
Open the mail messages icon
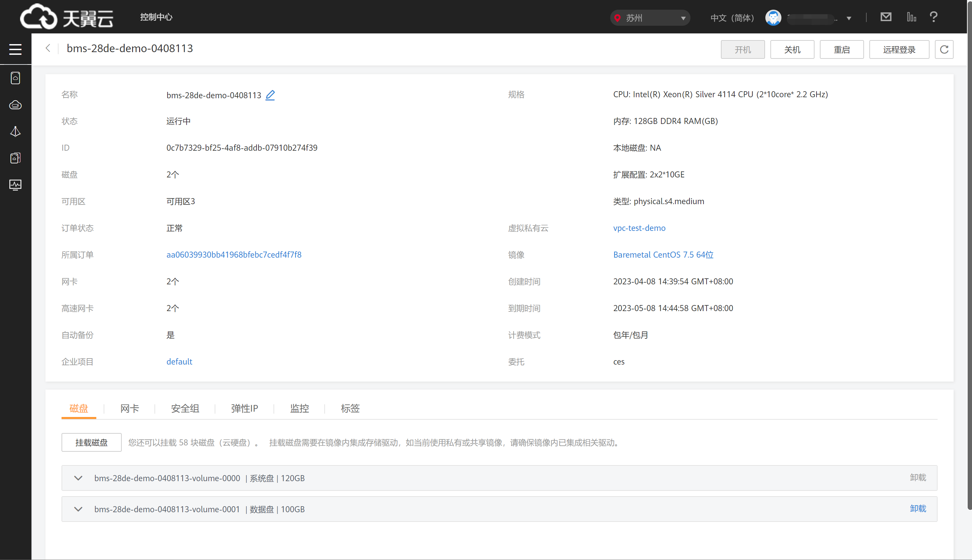click(886, 17)
